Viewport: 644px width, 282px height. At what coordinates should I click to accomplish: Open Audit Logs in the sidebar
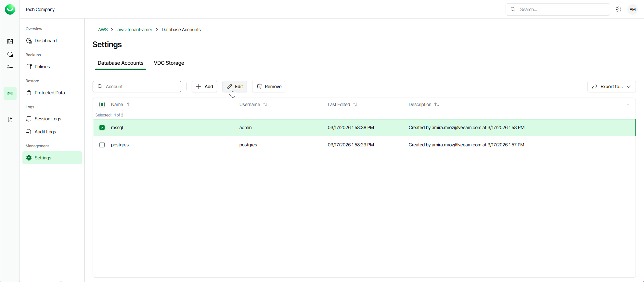pos(52,132)
